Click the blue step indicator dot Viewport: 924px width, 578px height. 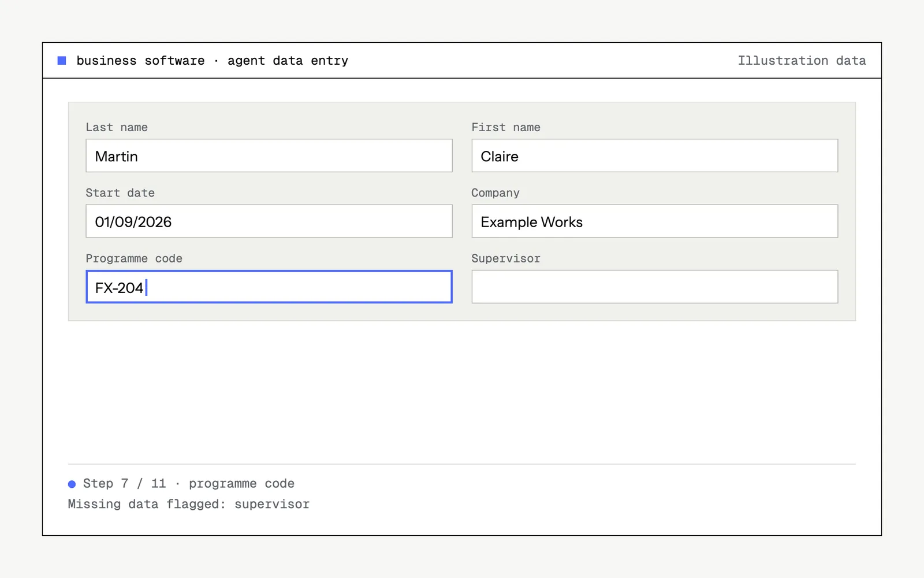[72, 484]
